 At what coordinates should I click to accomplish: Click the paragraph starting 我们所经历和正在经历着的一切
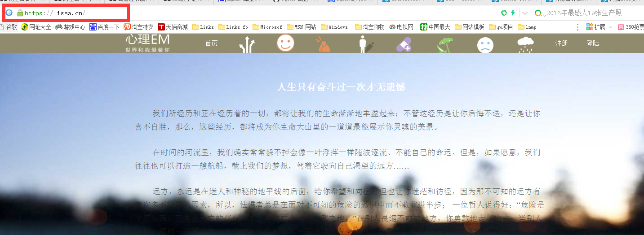coord(338,120)
